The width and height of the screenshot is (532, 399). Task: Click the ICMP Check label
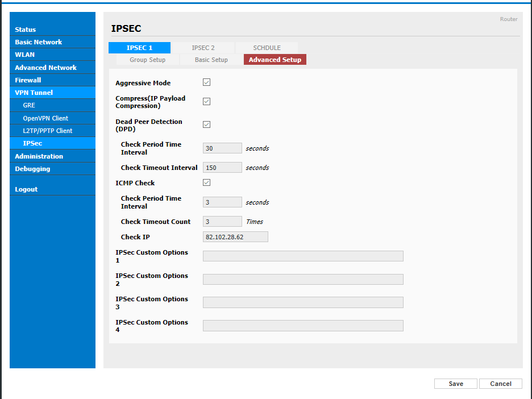pos(135,183)
